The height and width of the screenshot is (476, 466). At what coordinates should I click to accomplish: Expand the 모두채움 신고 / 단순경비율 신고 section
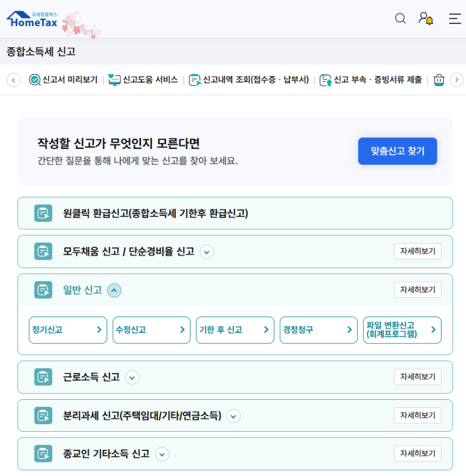pyautogui.click(x=207, y=251)
